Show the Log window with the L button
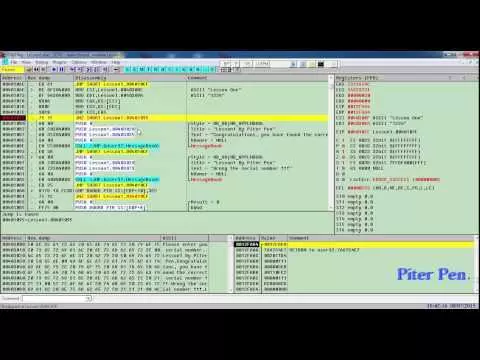Image resolution: width=480 pixels, height=360 pixels. pyautogui.click(x=128, y=69)
